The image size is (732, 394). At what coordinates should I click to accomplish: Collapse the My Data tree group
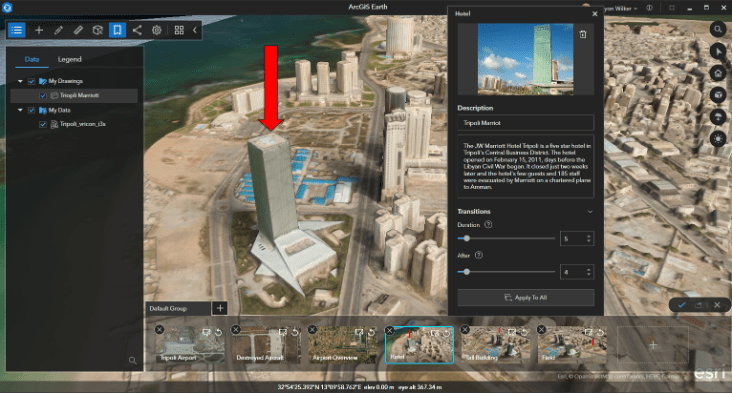click(20, 111)
